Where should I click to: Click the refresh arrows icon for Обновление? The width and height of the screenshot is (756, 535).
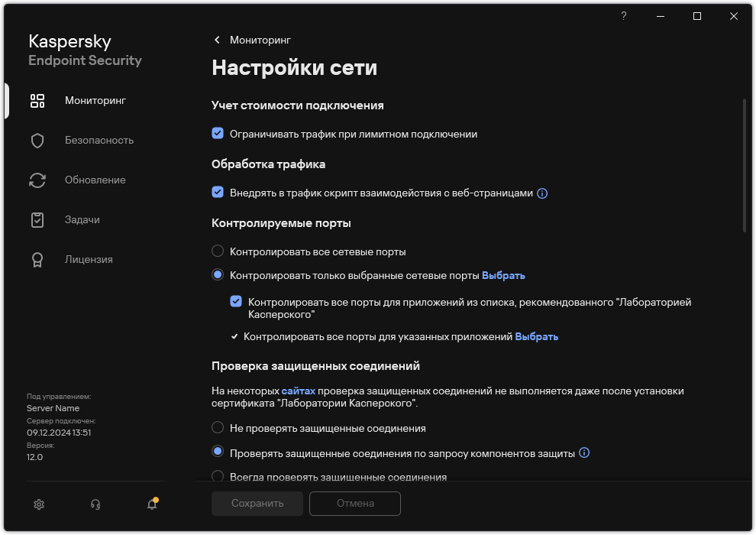coord(37,180)
